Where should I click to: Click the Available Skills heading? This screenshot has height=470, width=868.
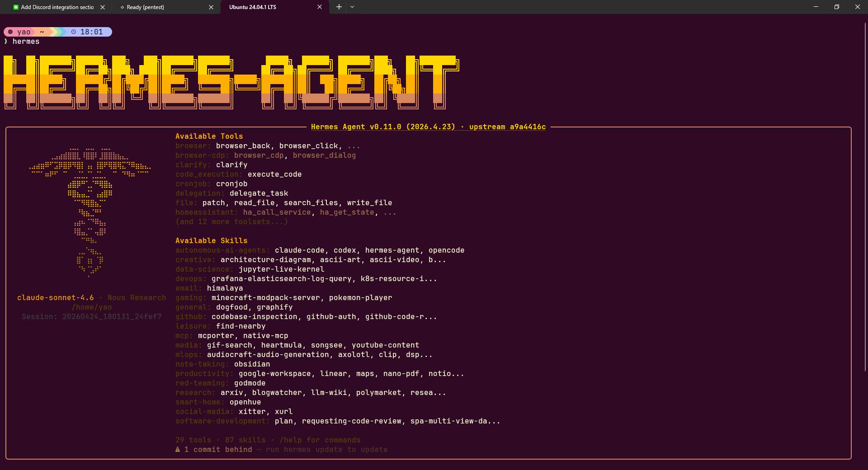[211, 241]
